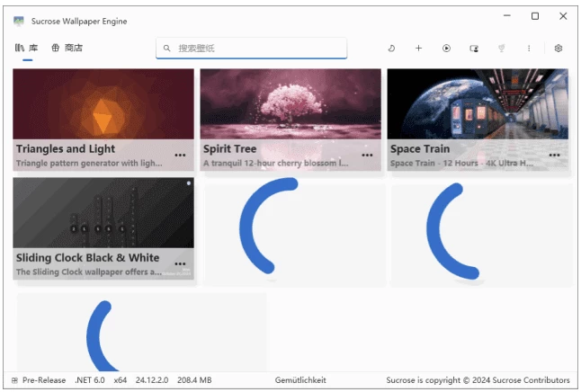Click the 搜索壁纸 search field
581x392 pixels.
252,49
